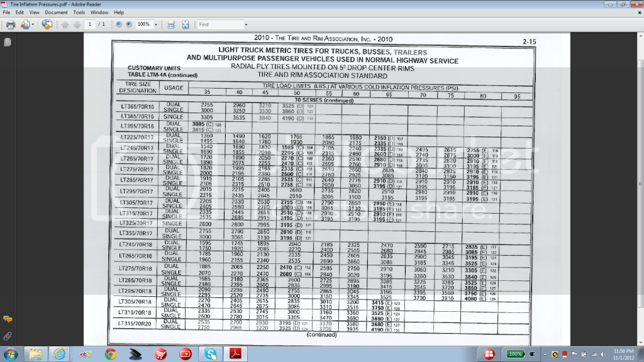Go to previous page using up arrow

pos(65,25)
